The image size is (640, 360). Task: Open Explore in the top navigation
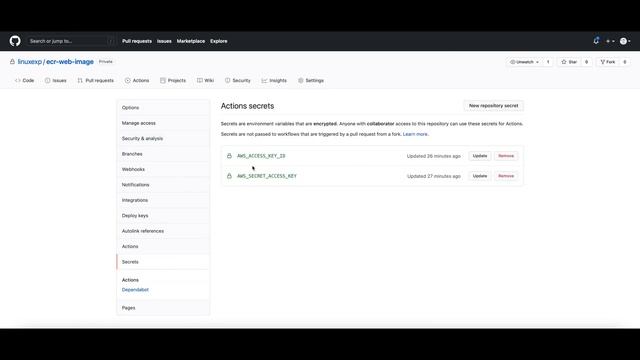tap(219, 41)
